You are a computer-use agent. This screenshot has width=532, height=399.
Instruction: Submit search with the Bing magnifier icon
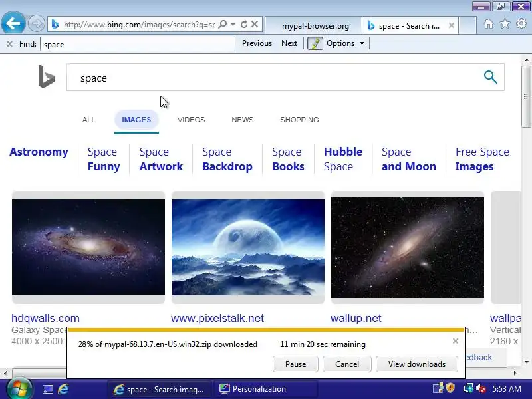click(x=490, y=77)
